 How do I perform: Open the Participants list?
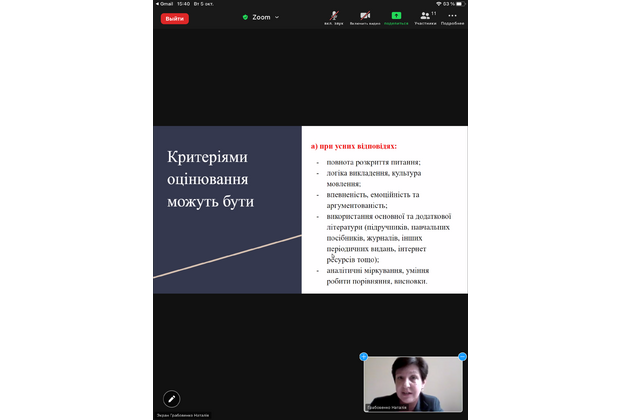pos(425,17)
